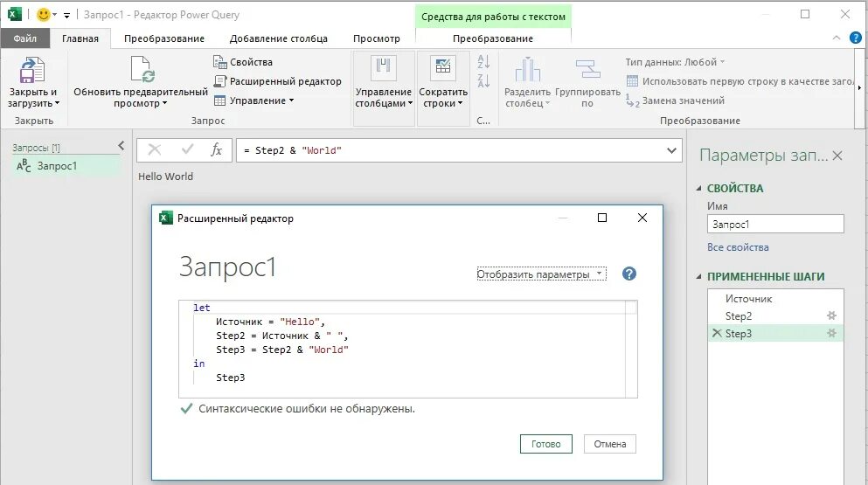The height and width of the screenshot is (485, 868).
Task: Collapse the ПРИМЕНЕННЫЕ ШАГИ section
Action: click(x=698, y=276)
